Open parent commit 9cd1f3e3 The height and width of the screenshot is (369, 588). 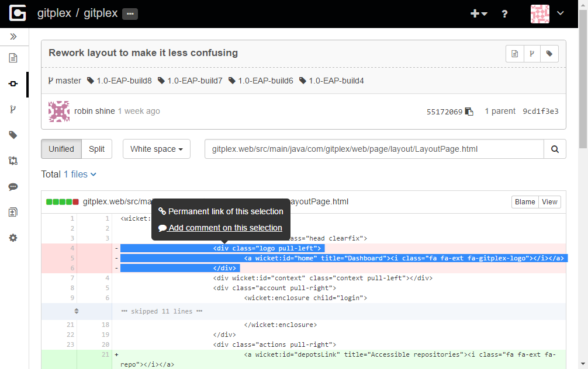[x=541, y=112]
